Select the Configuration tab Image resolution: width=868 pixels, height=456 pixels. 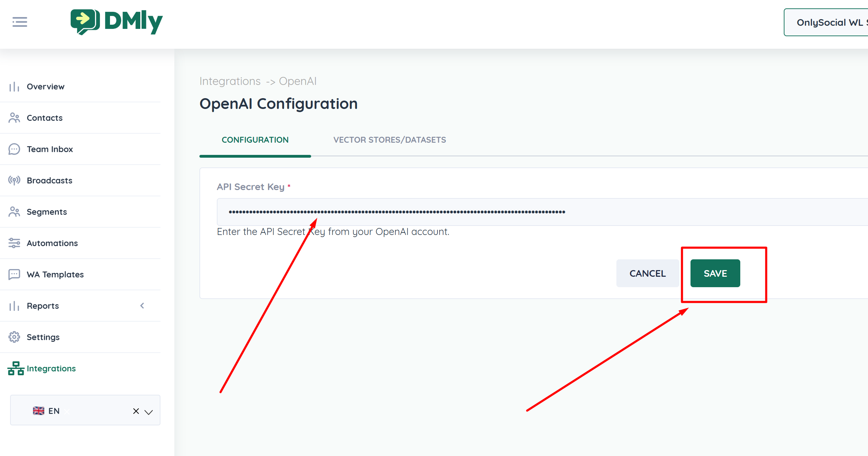click(255, 140)
